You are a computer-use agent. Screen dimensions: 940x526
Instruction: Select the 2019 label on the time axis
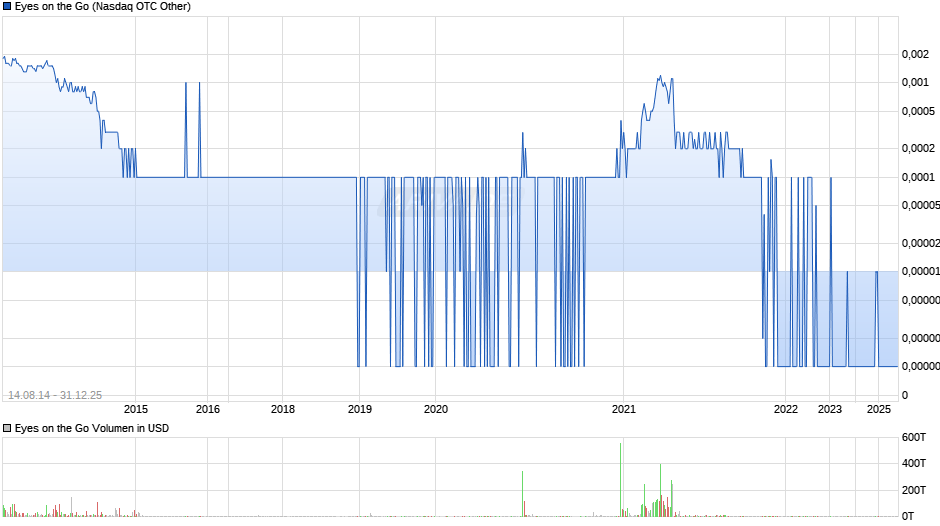click(x=360, y=409)
